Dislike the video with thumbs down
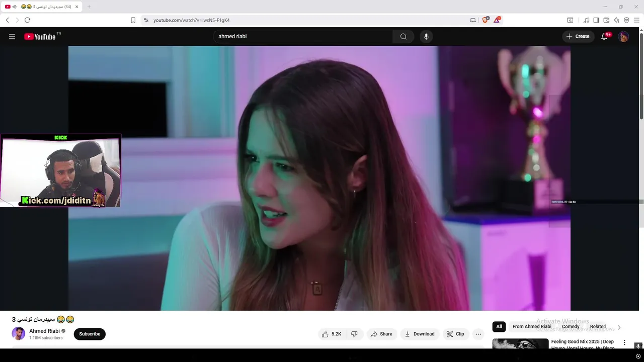Viewport: 644px width, 362px height. [x=354, y=334]
